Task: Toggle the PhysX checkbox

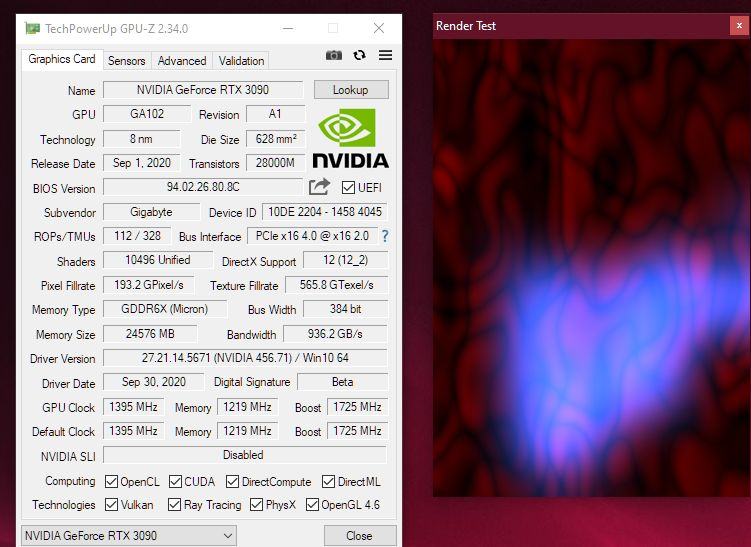Action: (x=257, y=504)
